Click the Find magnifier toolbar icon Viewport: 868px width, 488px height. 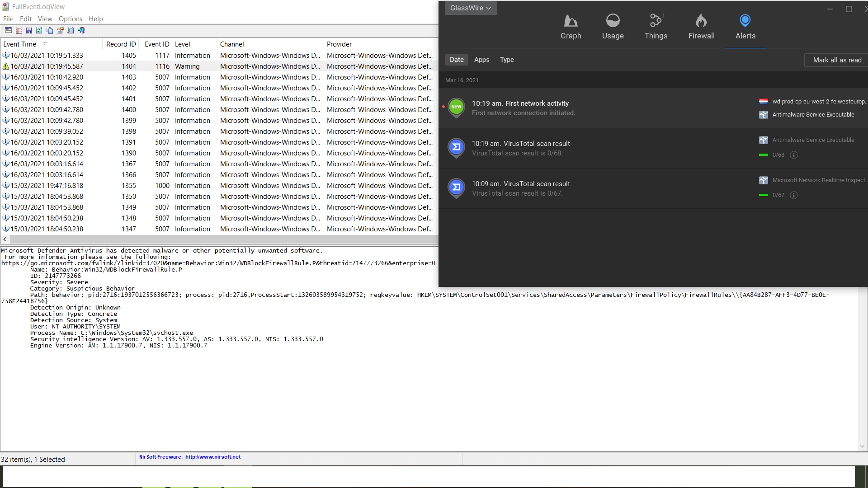(71, 30)
